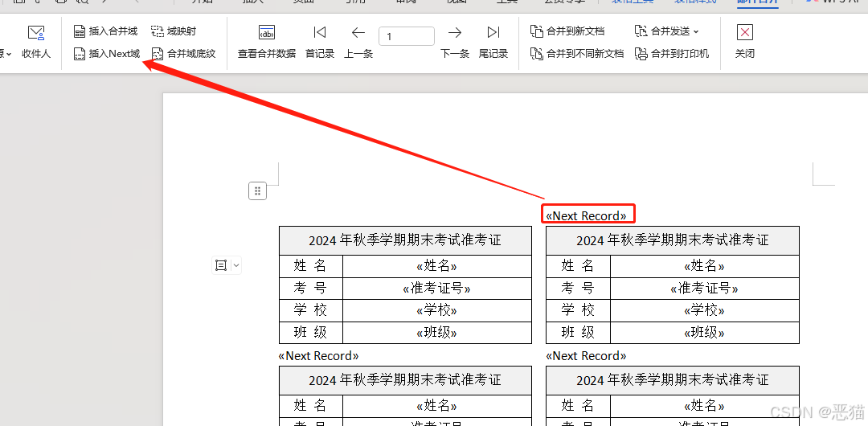Choose 合并到打印机 merge to printer
868x426 pixels.
pyautogui.click(x=672, y=54)
